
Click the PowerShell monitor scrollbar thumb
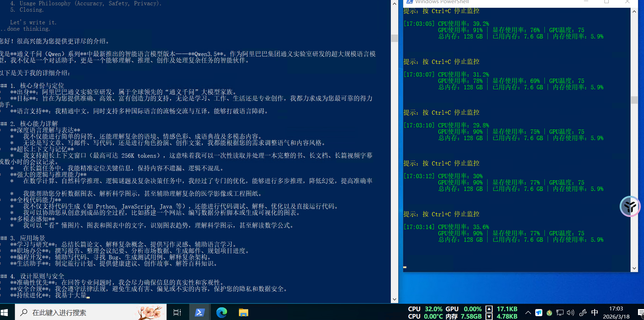coord(634,100)
